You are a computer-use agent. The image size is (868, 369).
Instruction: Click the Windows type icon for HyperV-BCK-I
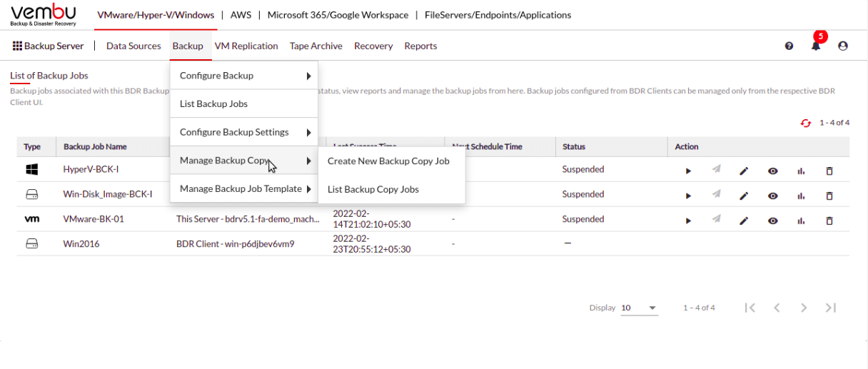coord(32,169)
